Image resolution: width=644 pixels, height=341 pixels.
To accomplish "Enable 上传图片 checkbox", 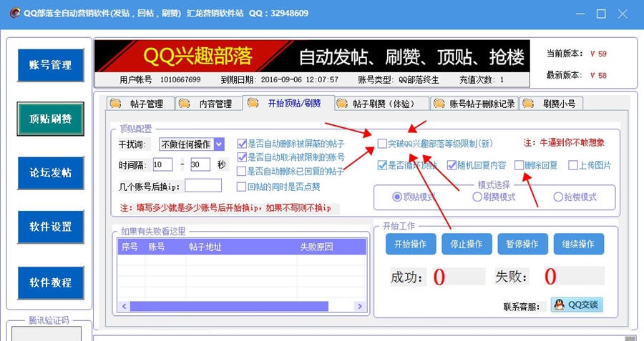I will [573, 165].
